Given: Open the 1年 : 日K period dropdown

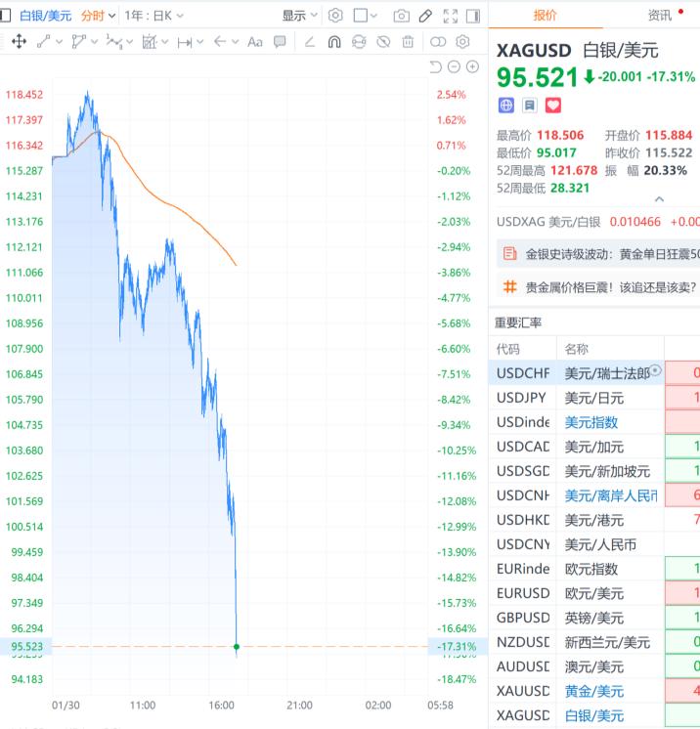Looking at the screenshot, I should click(x=153, y=16).
